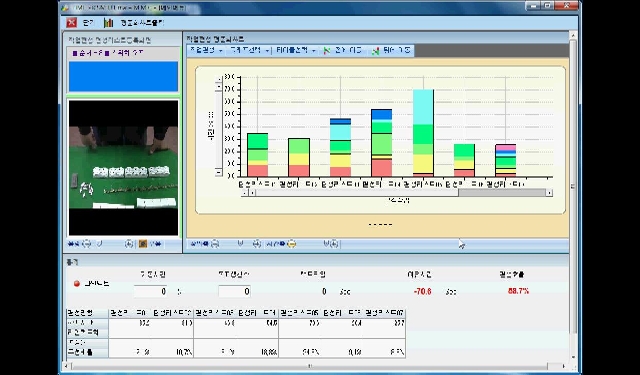This screenshot has height=375, width=640.
Task: Click the yellow highlighted minus icon below chart
Action: (291, 244)
